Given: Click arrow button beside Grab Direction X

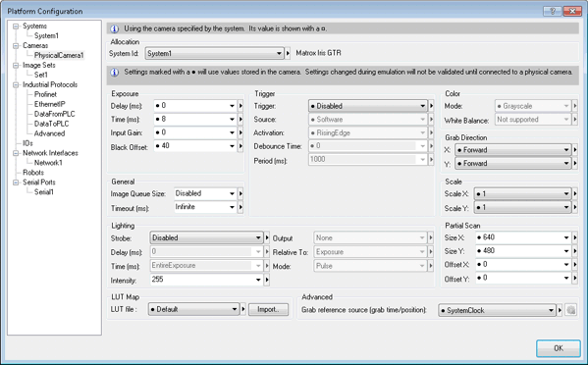Looking at the screenshot, I should (575, 150).
